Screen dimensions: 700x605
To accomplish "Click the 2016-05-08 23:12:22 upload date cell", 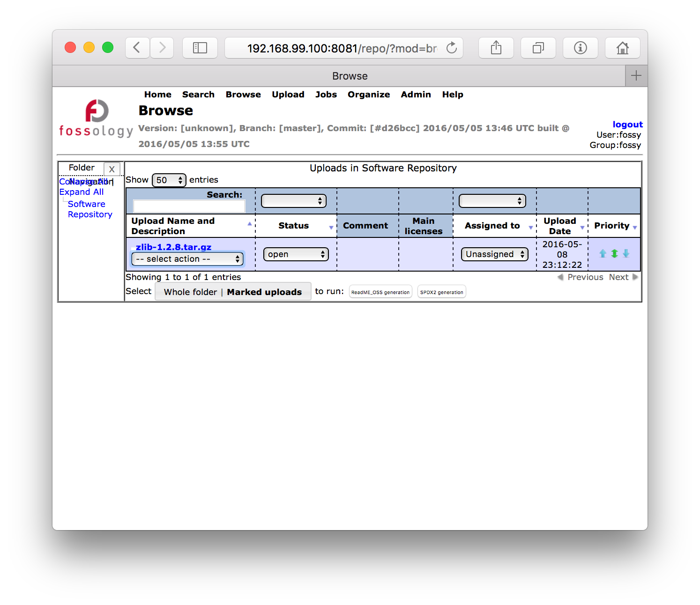I will click(x=562, y=254).
